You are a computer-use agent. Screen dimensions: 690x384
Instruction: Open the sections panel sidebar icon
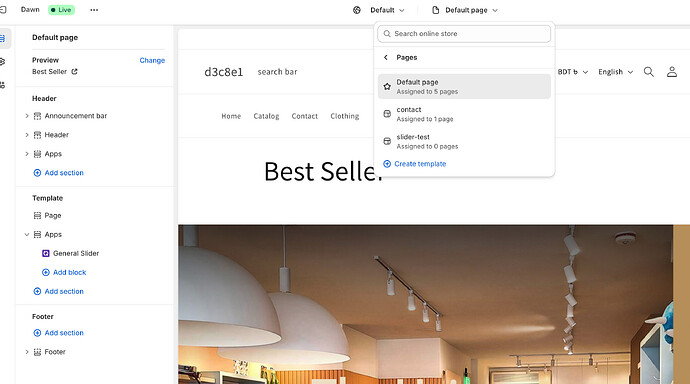coord(3,39)
